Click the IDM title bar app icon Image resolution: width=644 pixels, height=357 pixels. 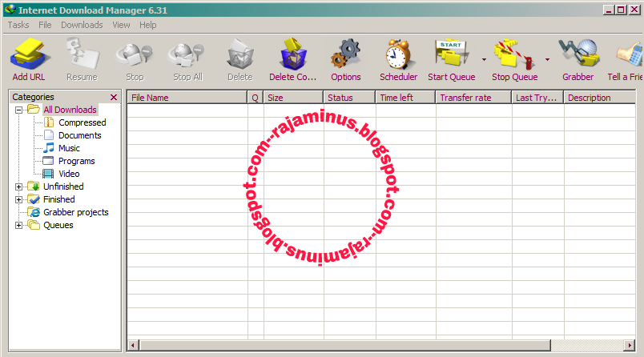click(10, 10)
